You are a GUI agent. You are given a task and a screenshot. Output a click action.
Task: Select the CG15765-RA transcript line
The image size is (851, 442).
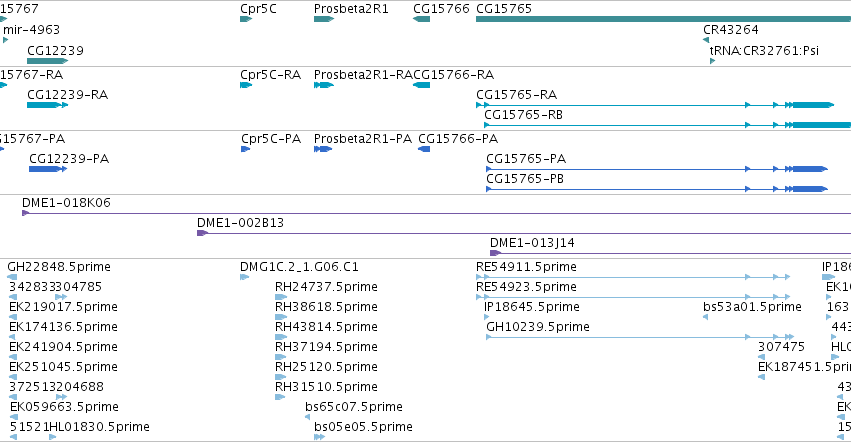tap(655, 105)
